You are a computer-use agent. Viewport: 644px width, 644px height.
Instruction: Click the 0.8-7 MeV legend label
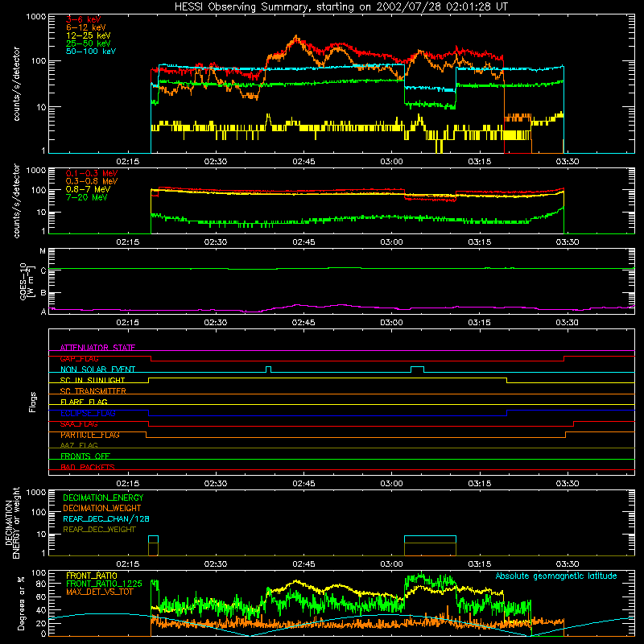(x=88, y=189)
